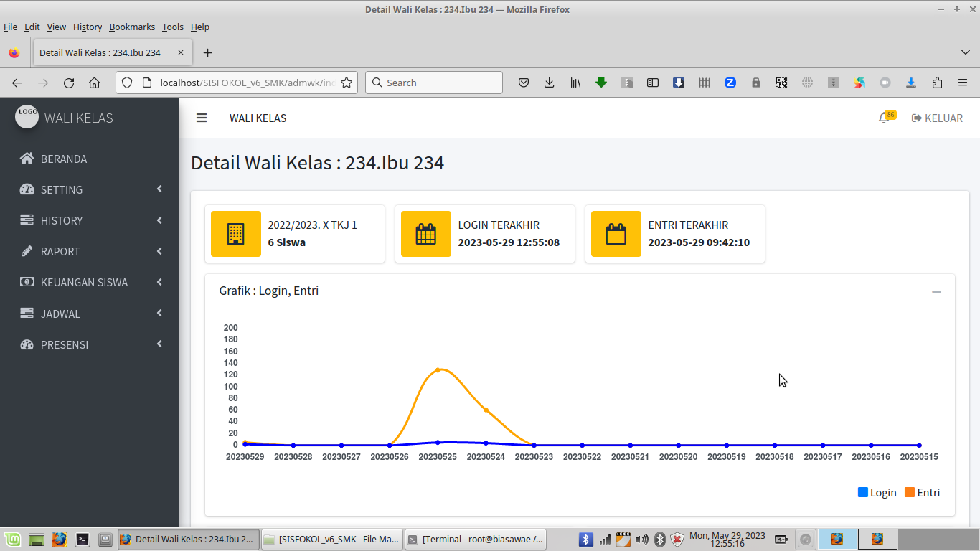
Task: Toggle the sidebar with hamburger button
Action: pyautogui.click(x=202, y=118)
